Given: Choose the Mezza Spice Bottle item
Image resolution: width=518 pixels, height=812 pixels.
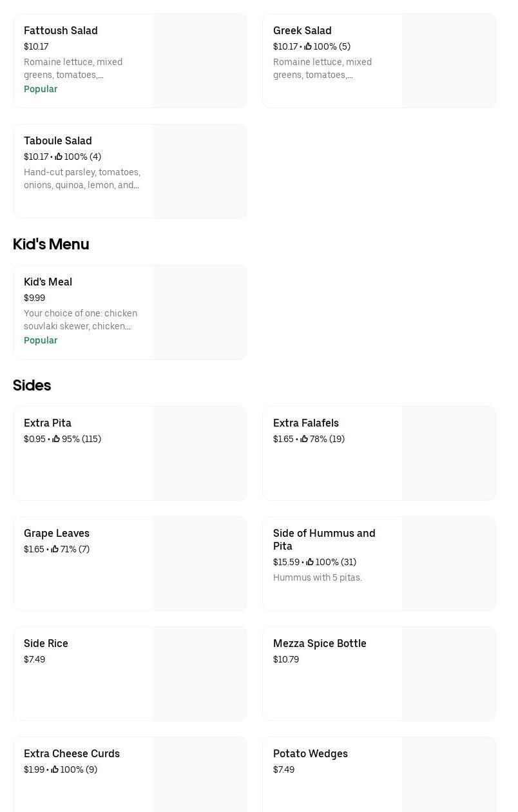Looking at the screenshot, I should pyautogui.click(x=320, y=643).
